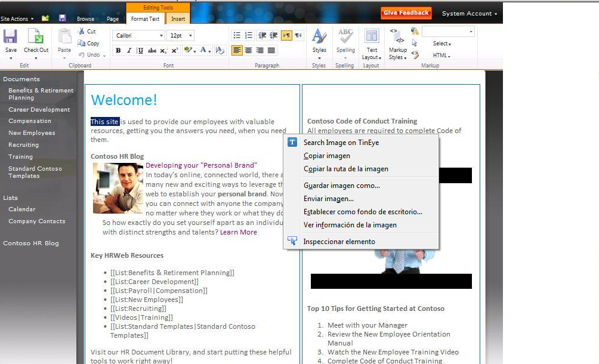Click the navigate-up folder icon in top bar
Viewport: 599px width, 364px height.
click(45, 18)
